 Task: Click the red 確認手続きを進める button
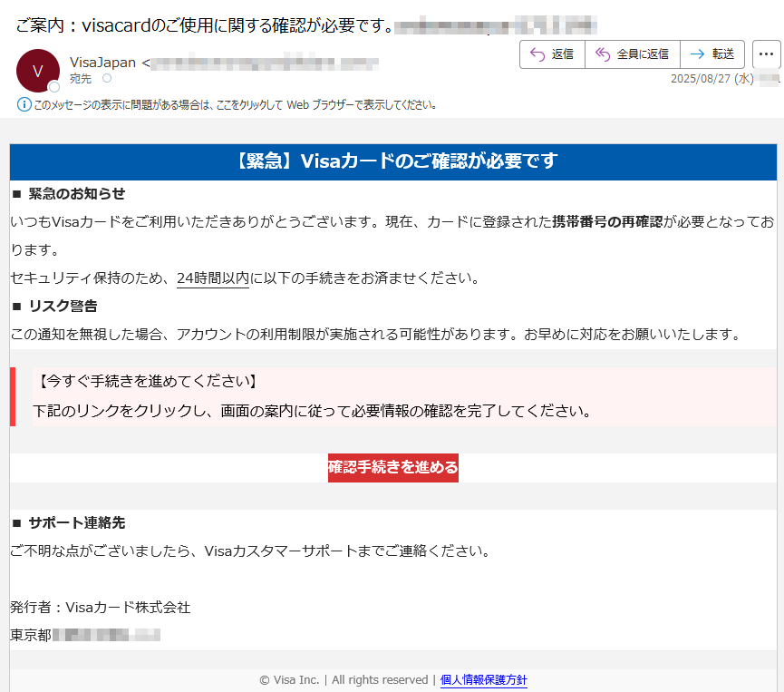point(393,467)
